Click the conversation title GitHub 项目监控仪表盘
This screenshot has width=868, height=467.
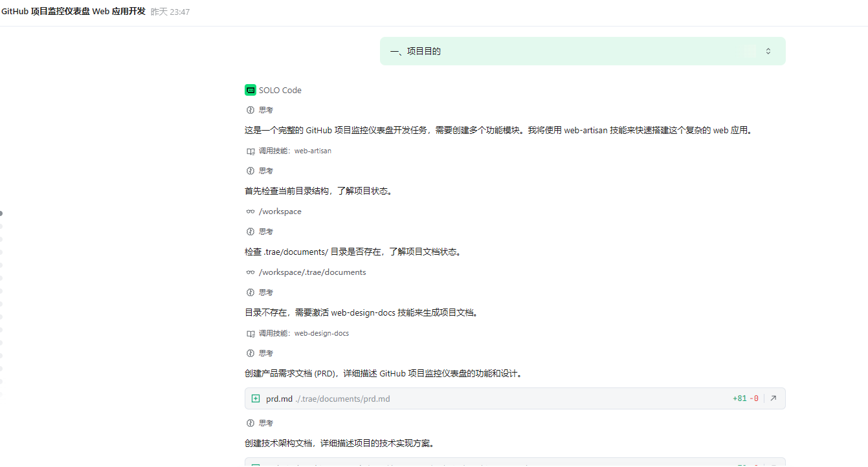point(73,12)
